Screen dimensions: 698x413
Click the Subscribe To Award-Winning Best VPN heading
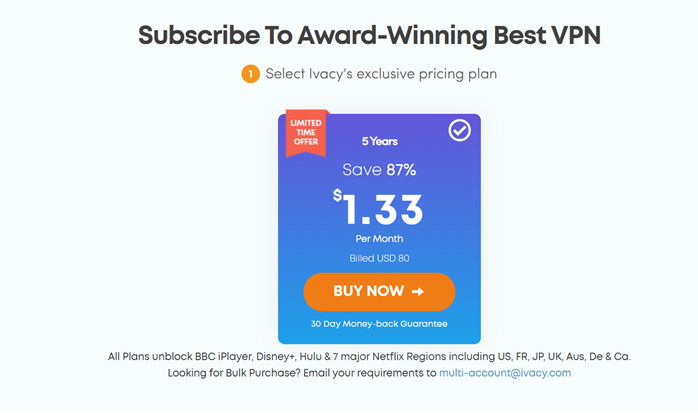coord(349,35)
